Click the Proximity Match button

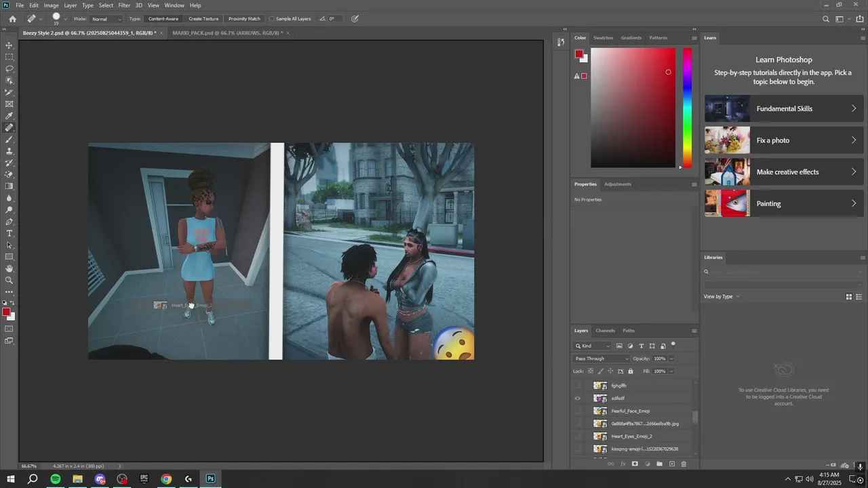[244, 19]
